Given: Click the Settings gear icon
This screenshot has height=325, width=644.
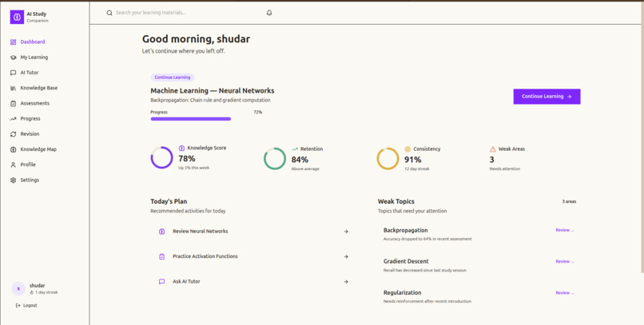Looking at the screenshot, I should [x=13, y=180].
